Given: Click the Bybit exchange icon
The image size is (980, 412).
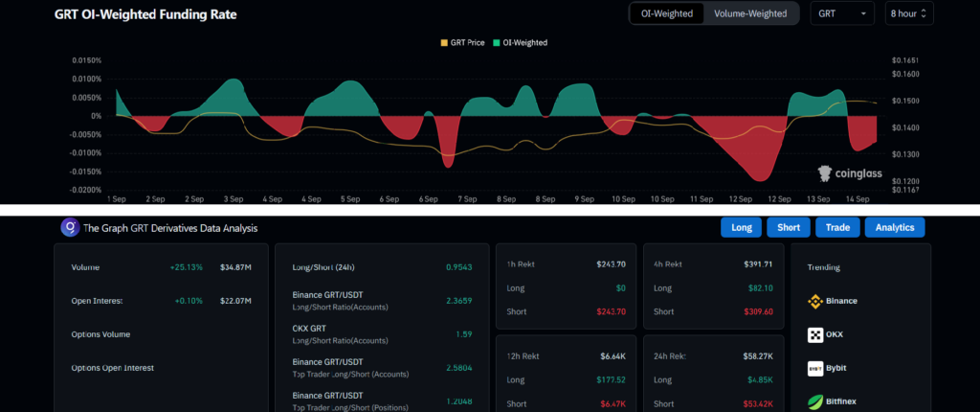Looking at the screenshot, I should coord(815,368).
